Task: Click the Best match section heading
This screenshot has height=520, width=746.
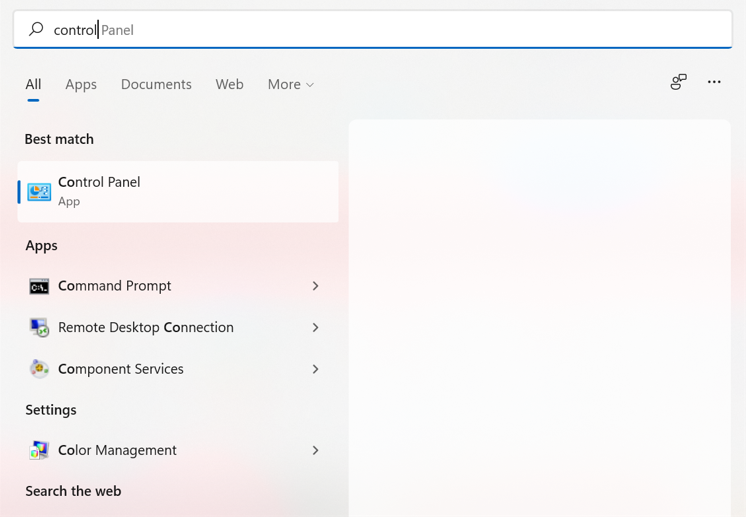Action: [59, 139]
